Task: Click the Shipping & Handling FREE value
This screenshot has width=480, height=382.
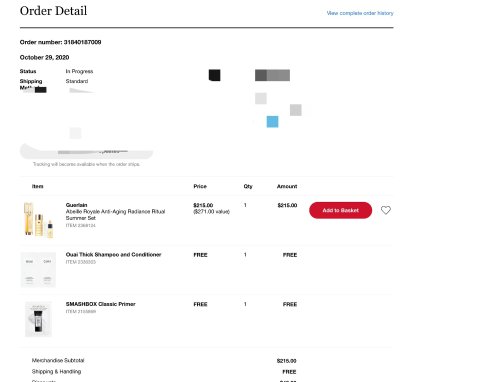Action: click(x=289, y=372)
